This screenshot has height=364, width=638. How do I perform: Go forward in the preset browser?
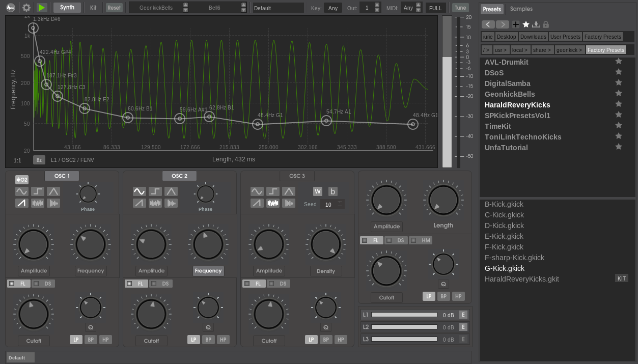click(503, 24)
